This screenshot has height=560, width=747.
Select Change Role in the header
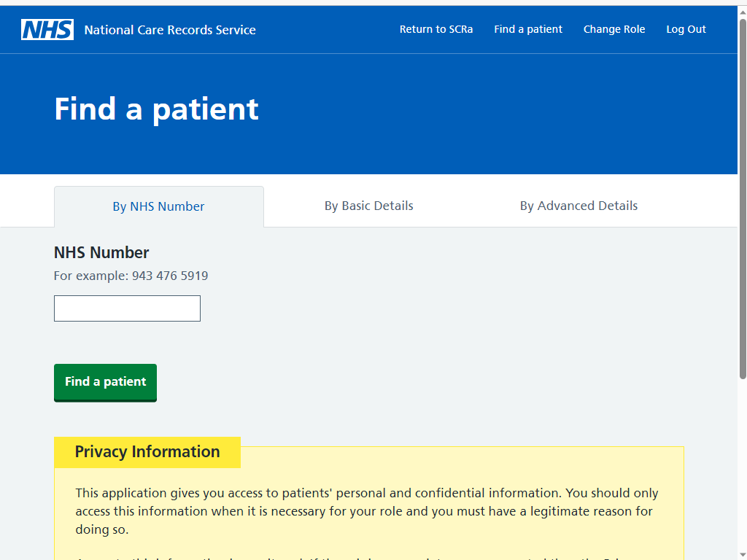coord(614,29)
